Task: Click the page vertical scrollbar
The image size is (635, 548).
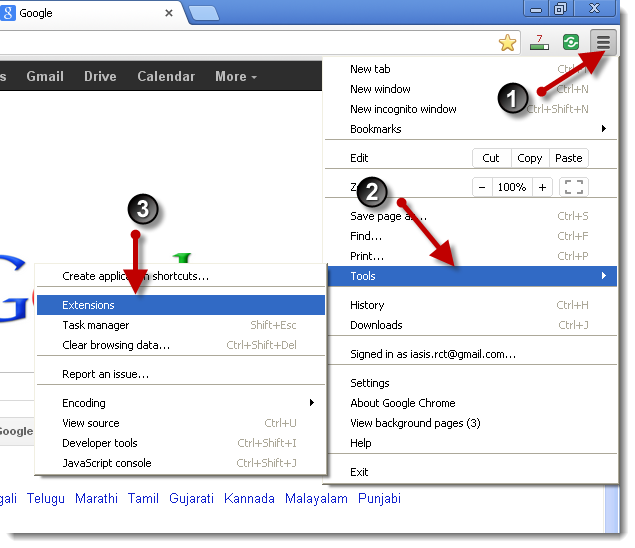Action: (612, 508)
